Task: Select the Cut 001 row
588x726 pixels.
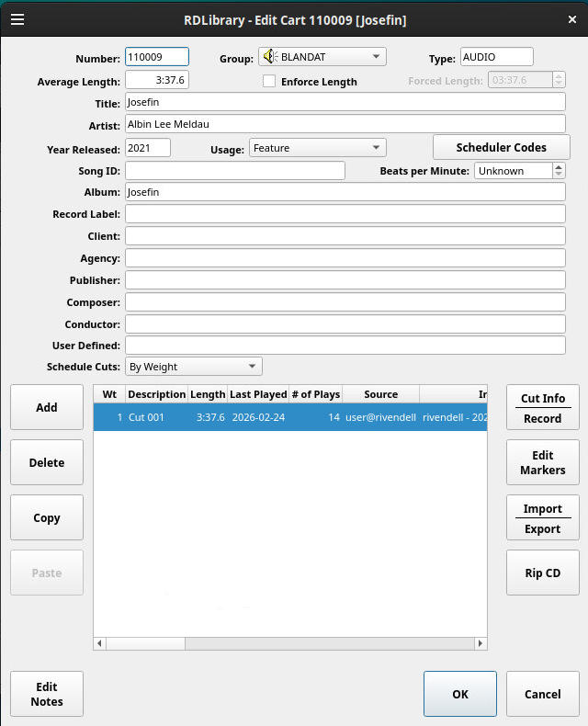Action: [290, 417]
